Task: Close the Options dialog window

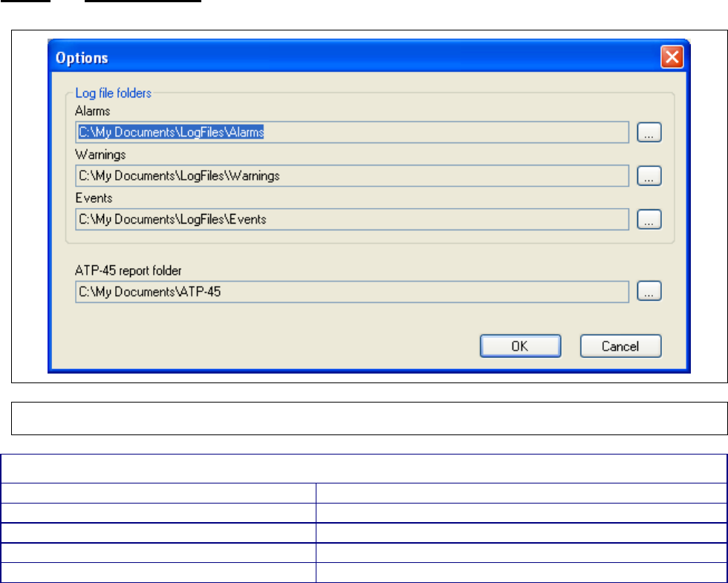Action: click(x=672, y=57)
